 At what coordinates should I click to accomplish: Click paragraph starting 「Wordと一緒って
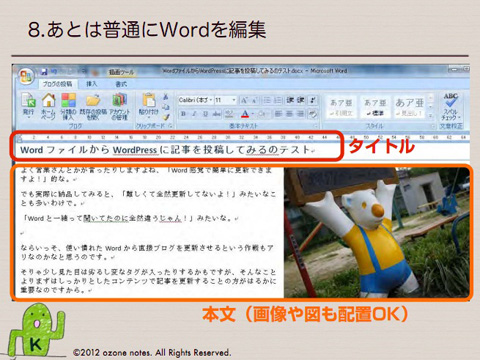click(x=130, y=219)
